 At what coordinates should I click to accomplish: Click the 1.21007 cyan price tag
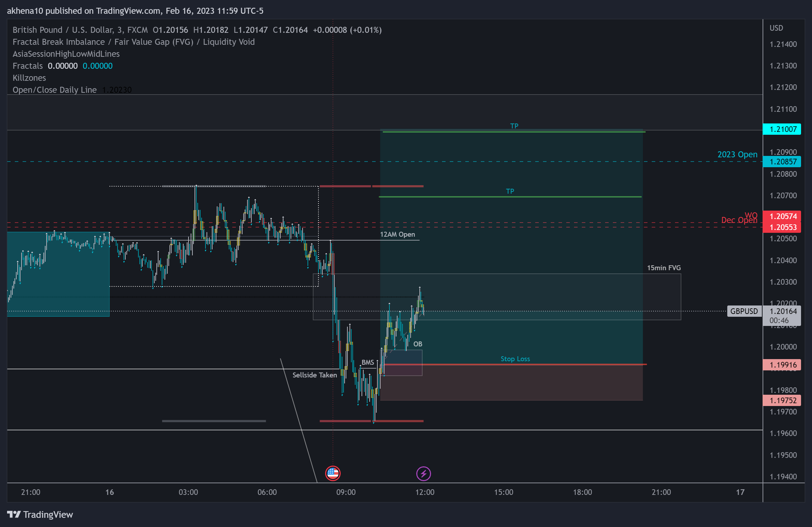782,129
